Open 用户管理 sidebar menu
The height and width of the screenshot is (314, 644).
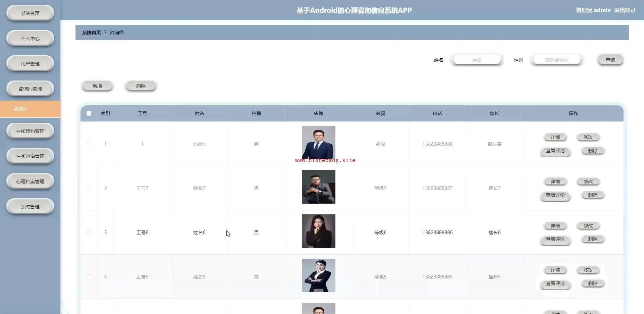click(30, 63)
